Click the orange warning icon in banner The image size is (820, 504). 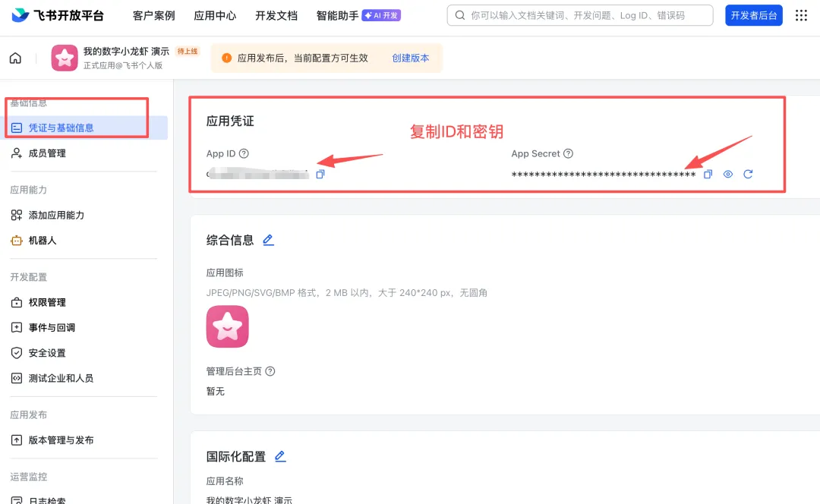(x=226, y=58)
